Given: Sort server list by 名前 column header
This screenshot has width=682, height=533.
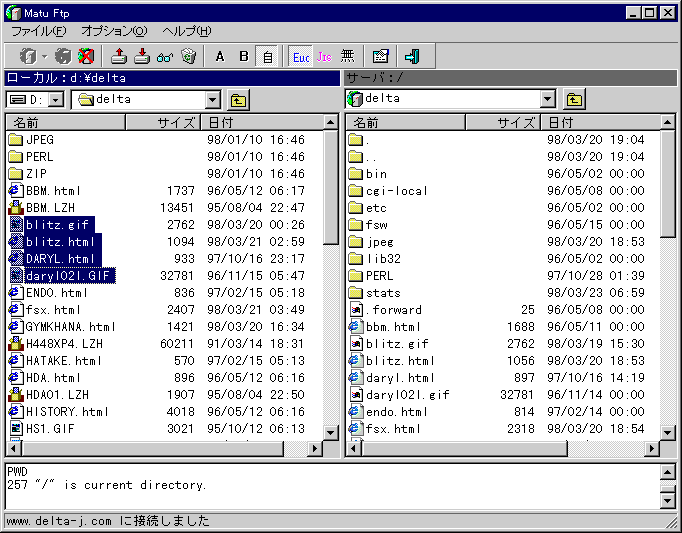Looking at the screenshot, I should click(405, 122).
